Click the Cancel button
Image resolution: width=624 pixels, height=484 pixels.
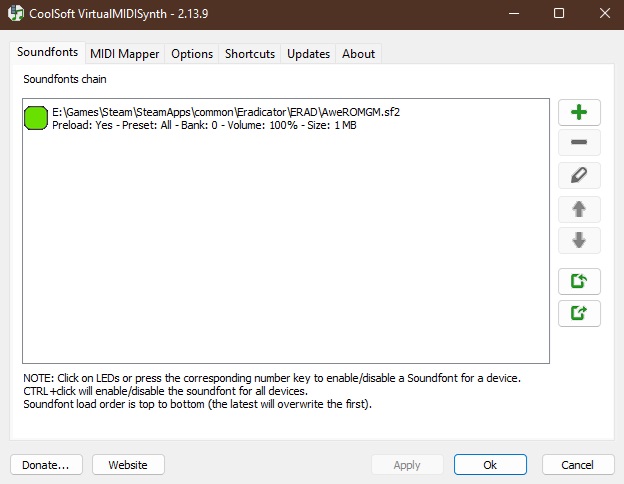(x=578, y=464)
